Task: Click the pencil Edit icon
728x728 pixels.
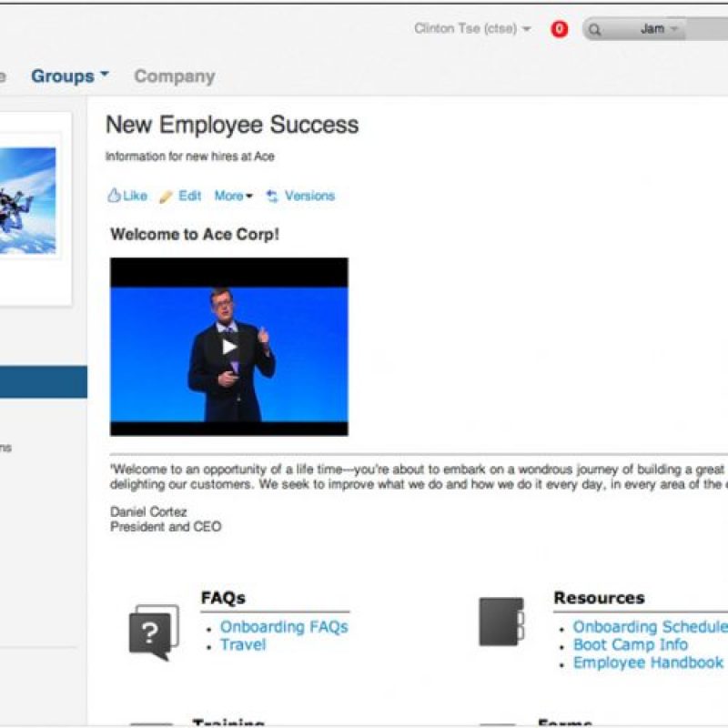Action: (166, 197)
